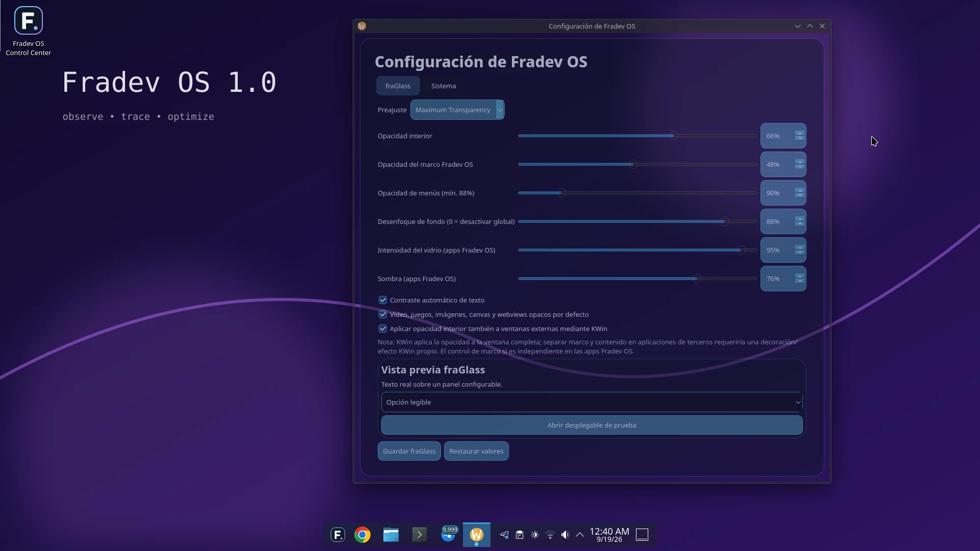Open the Preajuste Maximum Transparency dropdown
This screenshot has height=551, width=980.
click(457, 110)
